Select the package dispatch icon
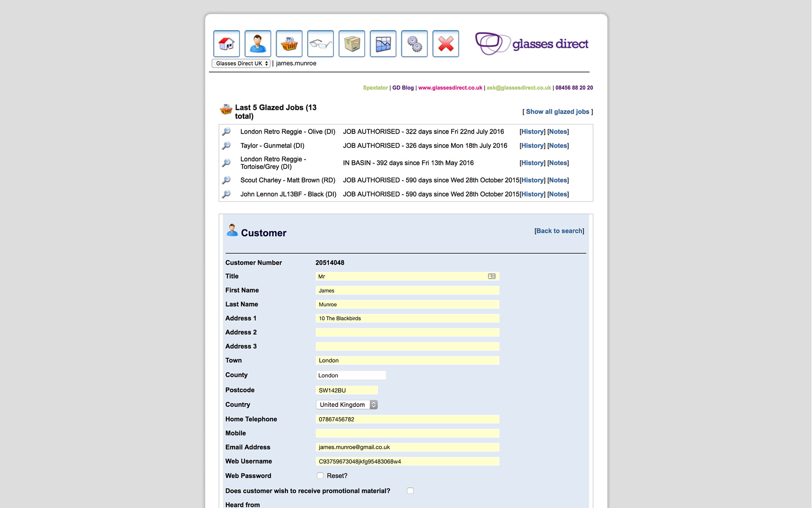812x508 pixels. pos(351,44)
